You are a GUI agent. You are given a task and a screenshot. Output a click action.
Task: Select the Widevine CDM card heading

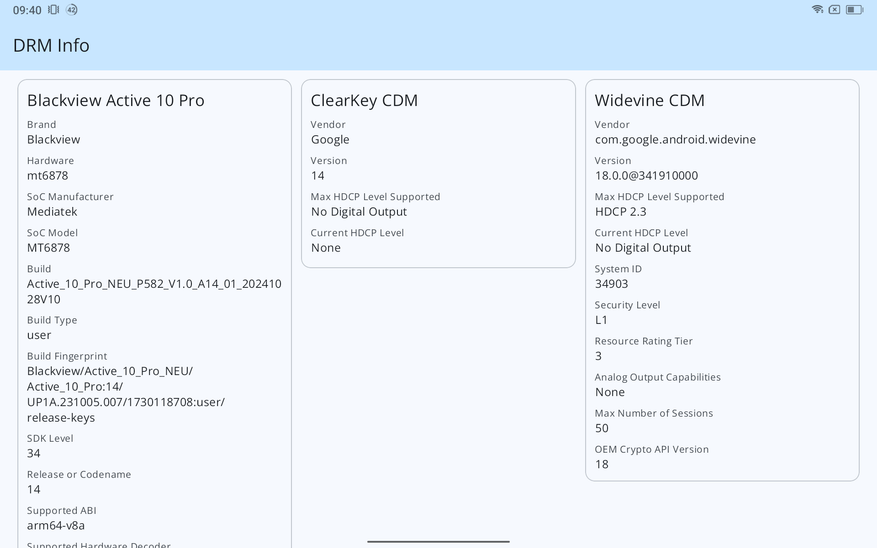click(x=649, y=101)
